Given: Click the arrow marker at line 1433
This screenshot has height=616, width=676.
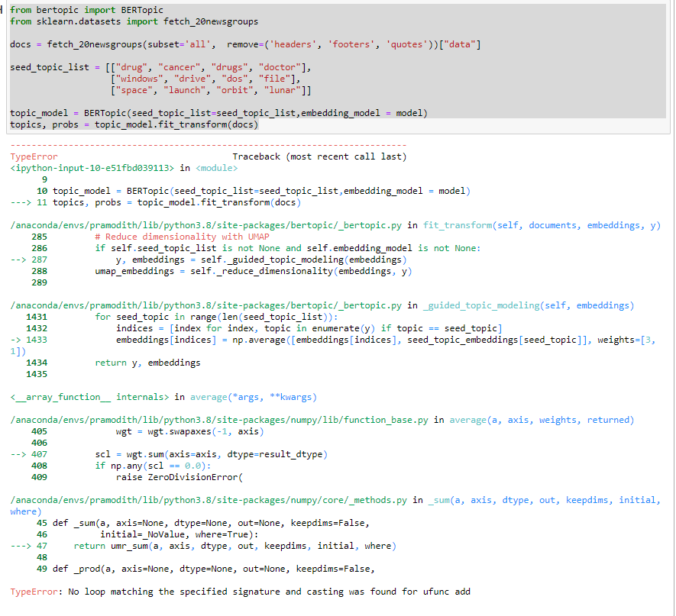Looking at the screenshot, I should point(15,340).
